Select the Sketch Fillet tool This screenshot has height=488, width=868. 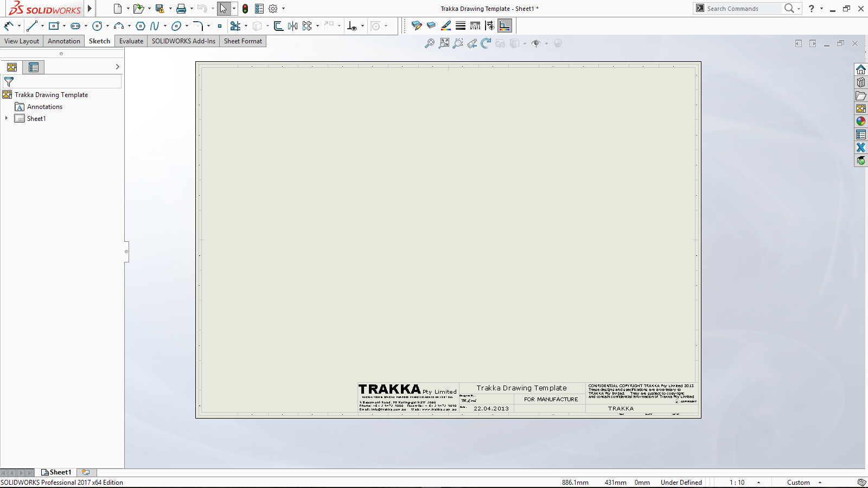(x=198, y=25)
